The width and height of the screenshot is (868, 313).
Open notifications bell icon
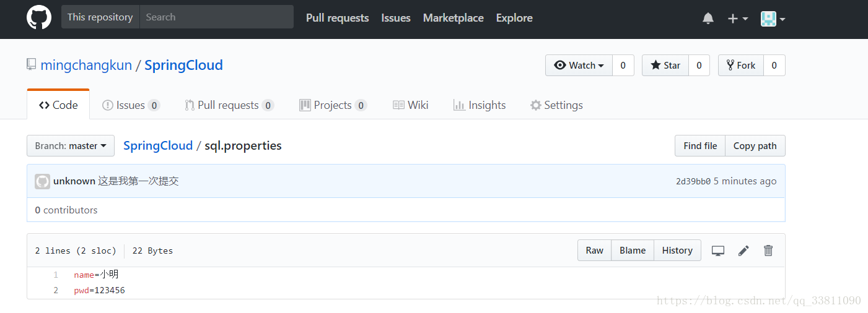(x=708, y=19)
